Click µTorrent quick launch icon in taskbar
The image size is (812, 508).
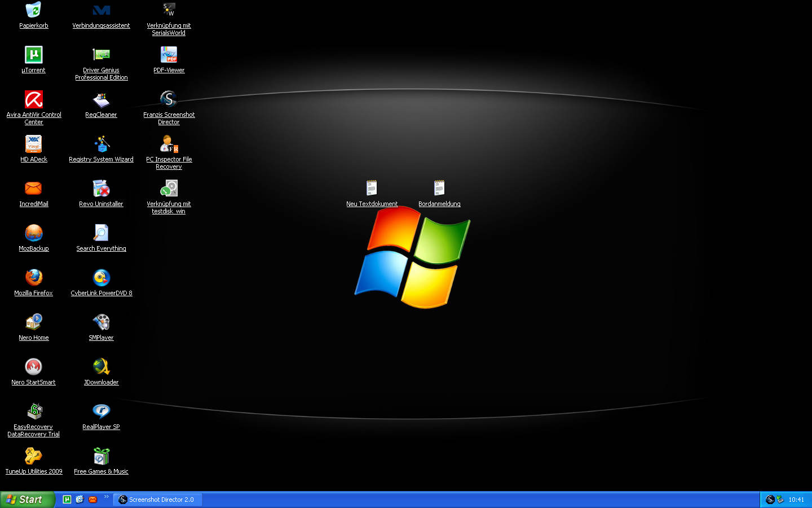click(67, 500)
